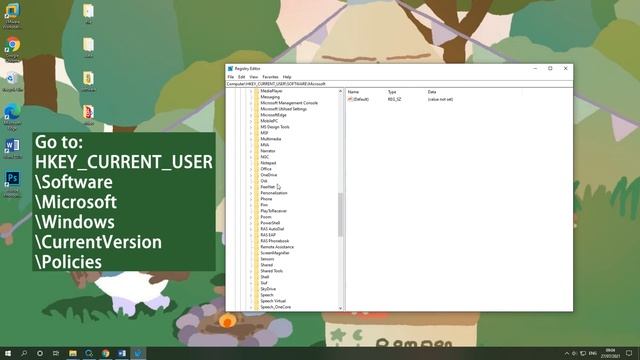Click the Registry Editor taskbar icon
This screenshot has width=640, height=360.
tap(138, 353)
